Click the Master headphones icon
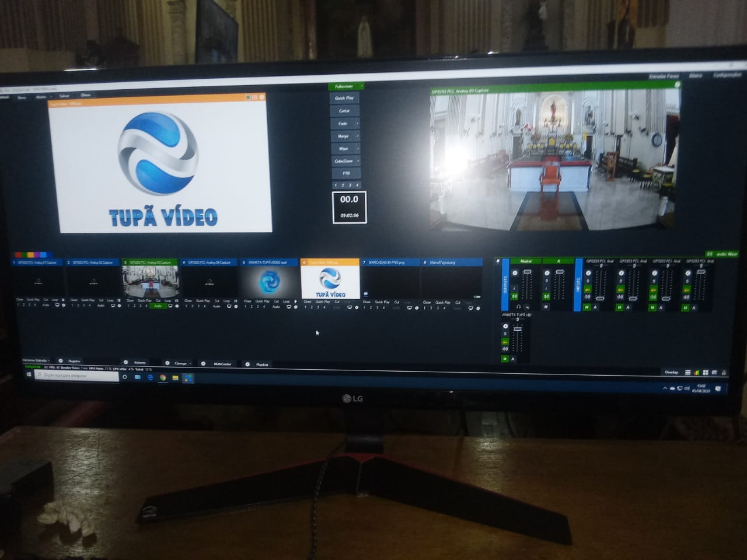 coord(519,307)
